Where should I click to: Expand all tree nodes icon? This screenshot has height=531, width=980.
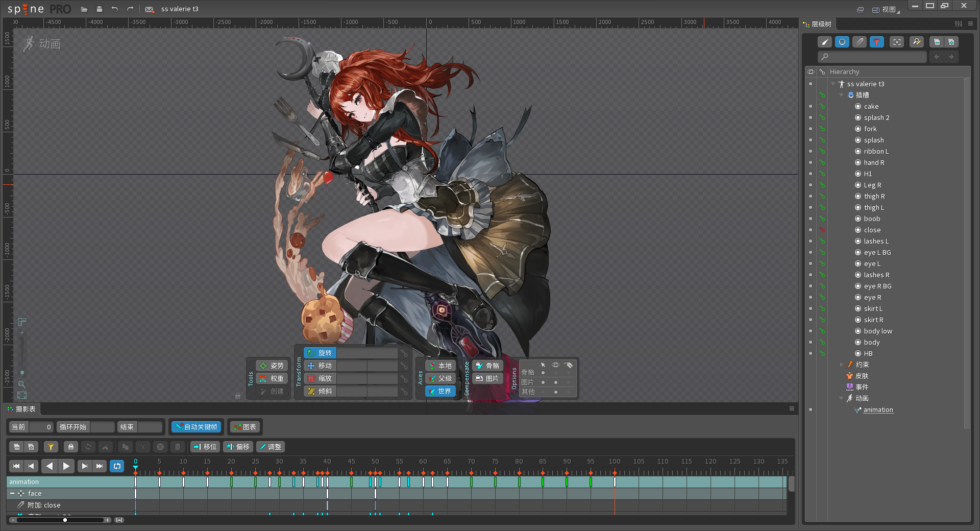(951, 42)
